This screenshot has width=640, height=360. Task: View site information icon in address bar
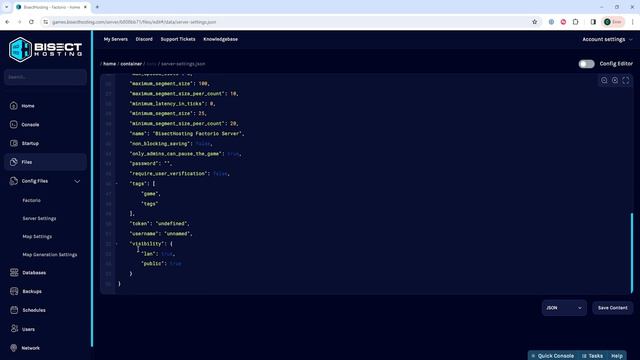[x=46, y=22]
